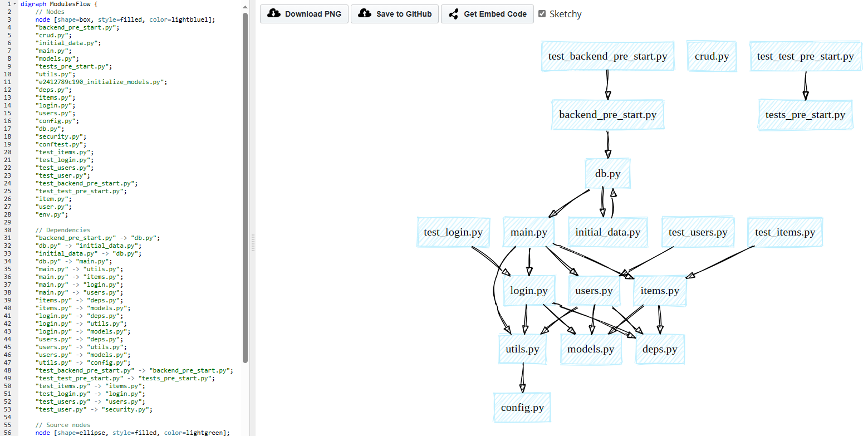Click the Get Embed Code button
Image resolution: width=868 pixels, height=436 pixels.
click(x=487, y=13)
